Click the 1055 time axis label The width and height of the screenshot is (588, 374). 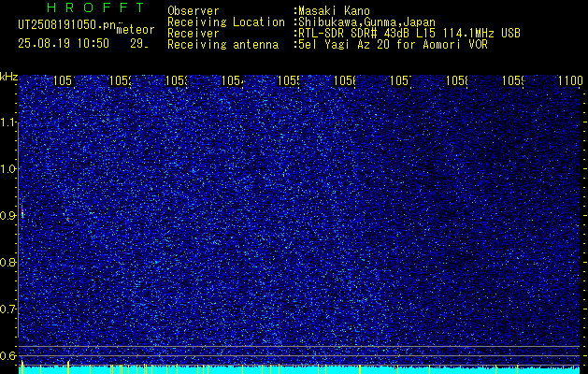(289, 80)
